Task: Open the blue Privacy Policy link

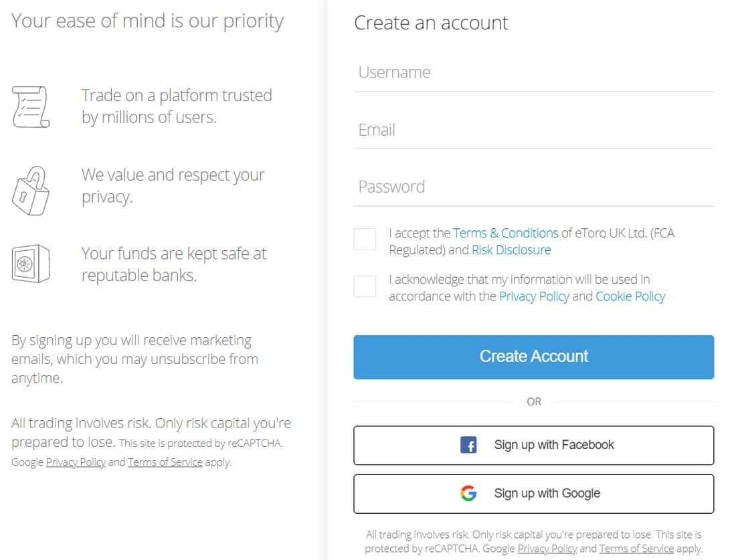Action: point(534,296)
